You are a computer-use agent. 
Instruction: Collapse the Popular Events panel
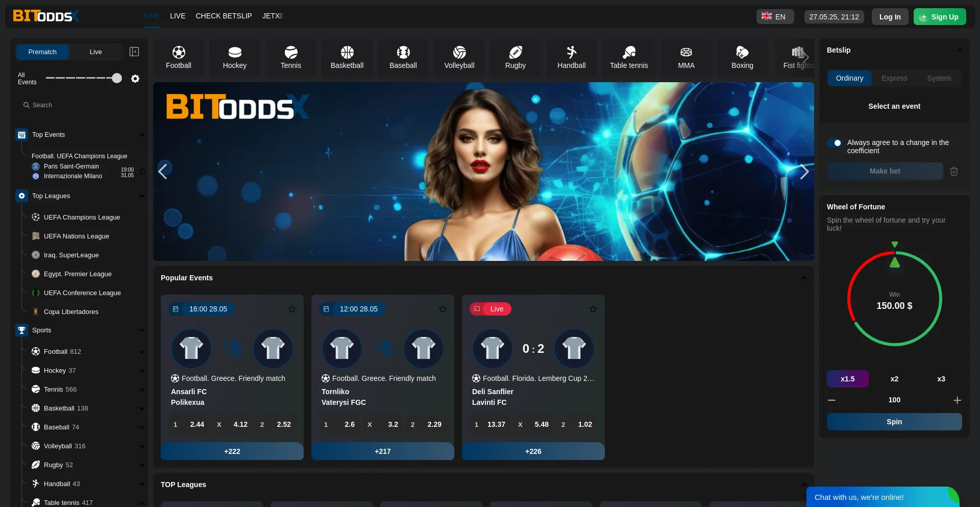[804, 278]
